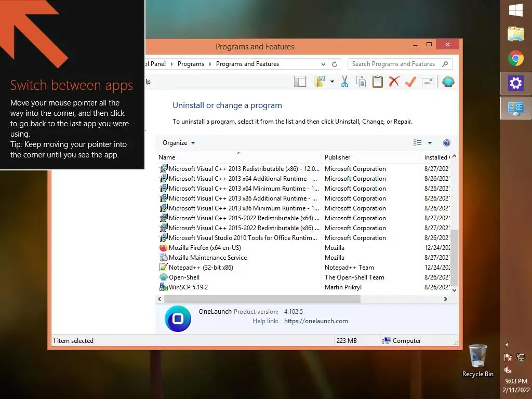Screen dimensions: 532x399
Task: Click the Recycle Bin desktop icon
Action: (x=478, y=361)
